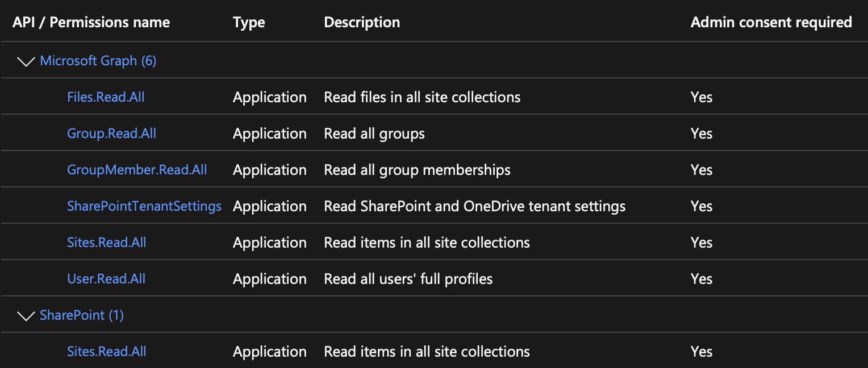Click Yes in GroupMember.Read.All row
The width and height of the screenshot is (868, 368).
[702, 170]
